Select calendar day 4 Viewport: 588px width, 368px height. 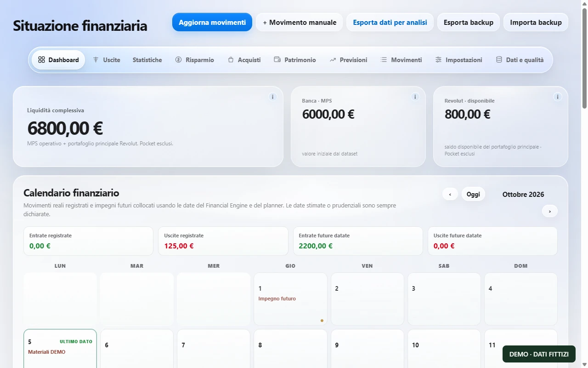click(x=521, y=299)
